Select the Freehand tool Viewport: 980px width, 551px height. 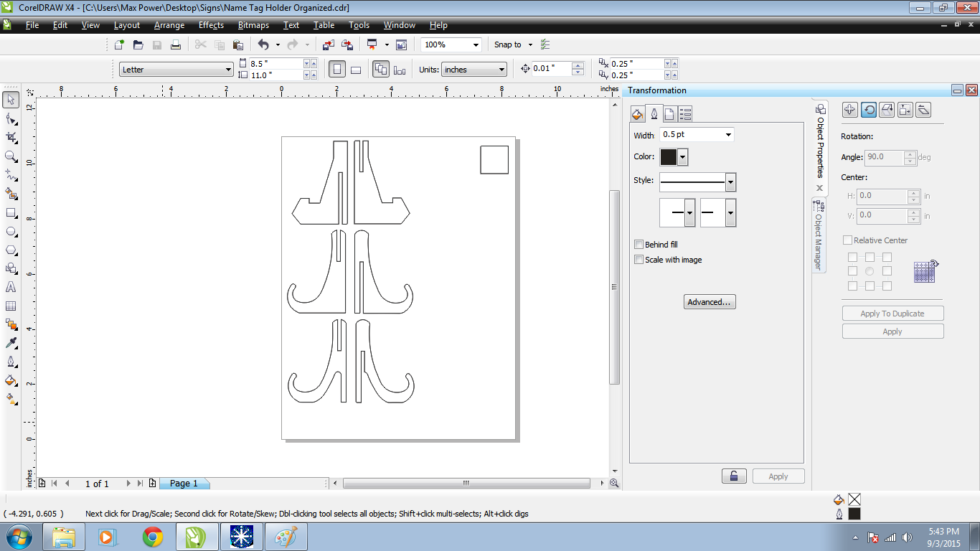point(11,174)
